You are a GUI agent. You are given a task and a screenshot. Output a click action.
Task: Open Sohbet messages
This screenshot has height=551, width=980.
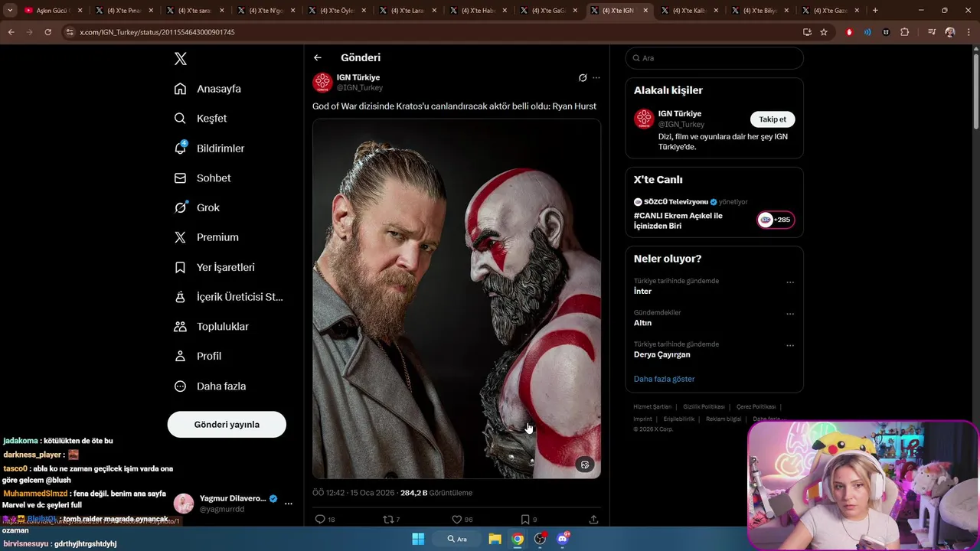[x=202, y=178]
